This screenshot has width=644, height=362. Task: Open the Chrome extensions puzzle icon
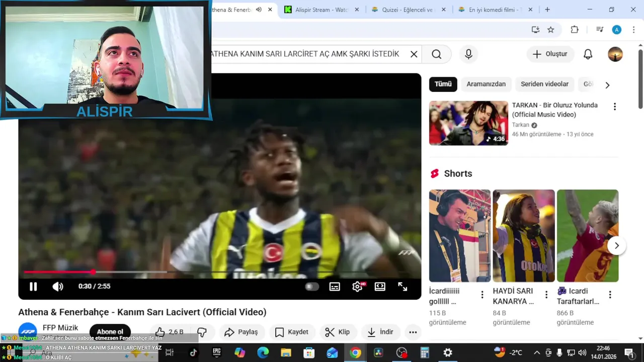coord(575,30)
